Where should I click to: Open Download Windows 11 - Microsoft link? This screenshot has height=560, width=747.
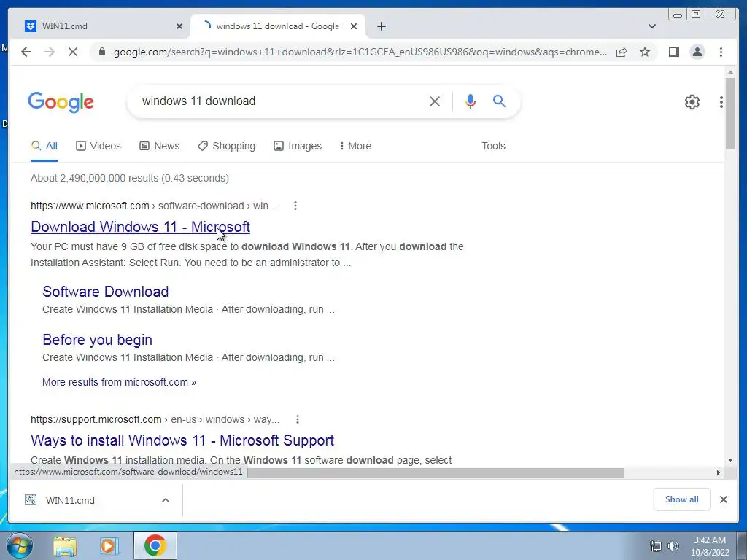141,227
